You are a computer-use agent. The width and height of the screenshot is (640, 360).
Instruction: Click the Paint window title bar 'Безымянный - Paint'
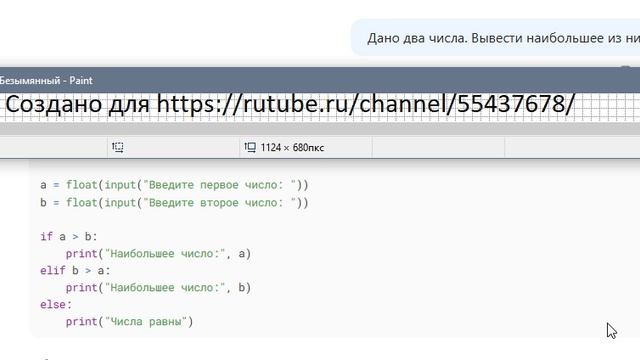pos(320,80)
